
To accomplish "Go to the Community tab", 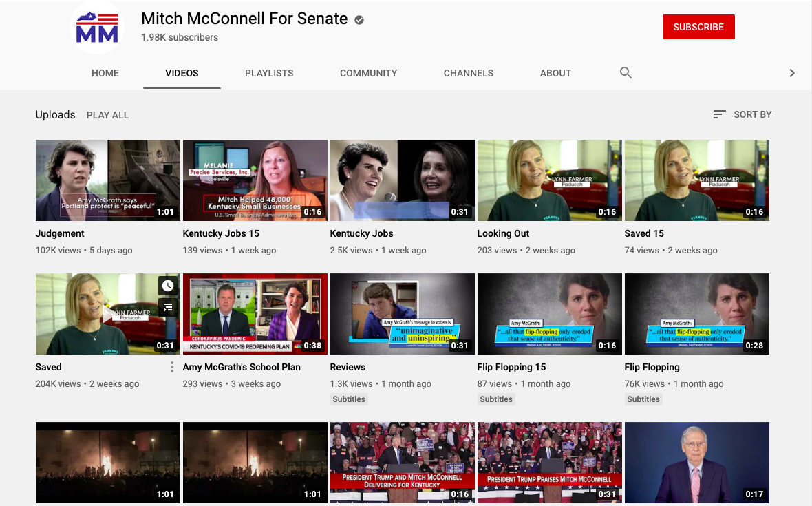I will [x=369, y=73].
